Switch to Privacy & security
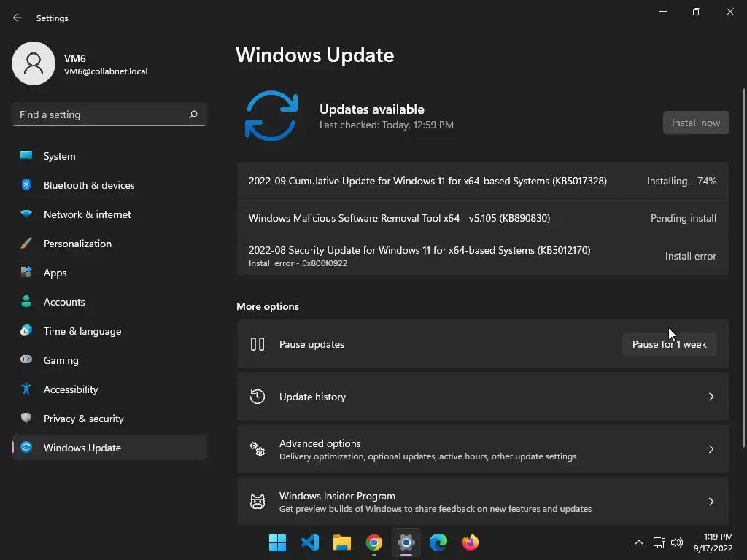 pos(109,419)
